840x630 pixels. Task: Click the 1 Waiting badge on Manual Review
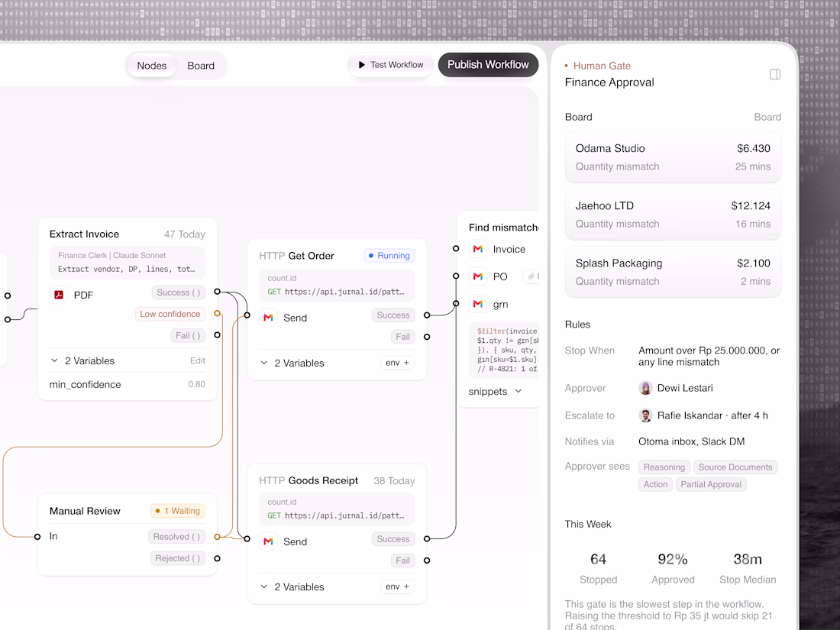coord(178,511)
